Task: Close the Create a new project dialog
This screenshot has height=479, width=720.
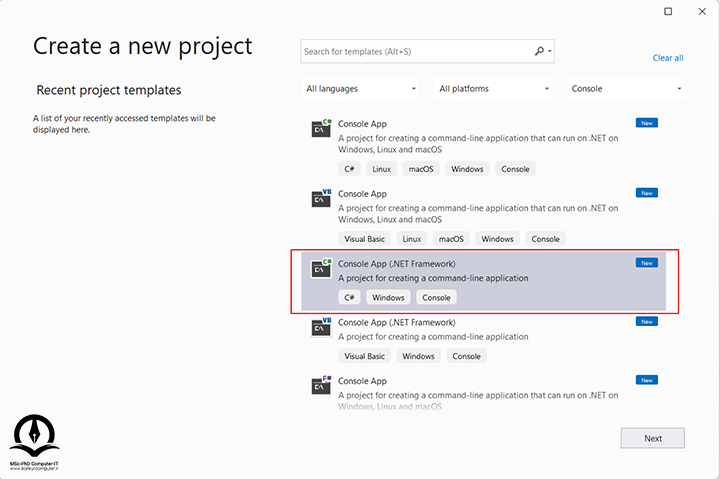Action: tap(702, 11)
